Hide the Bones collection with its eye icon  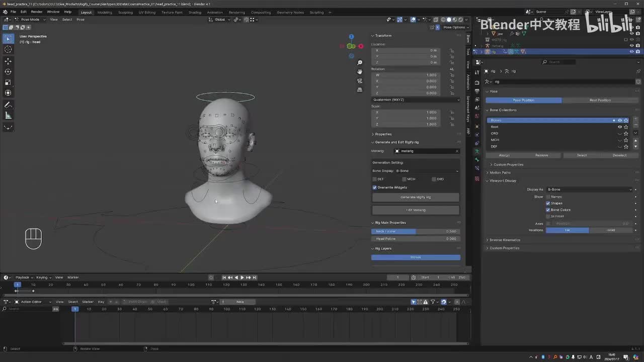click(x=620, y=120)
